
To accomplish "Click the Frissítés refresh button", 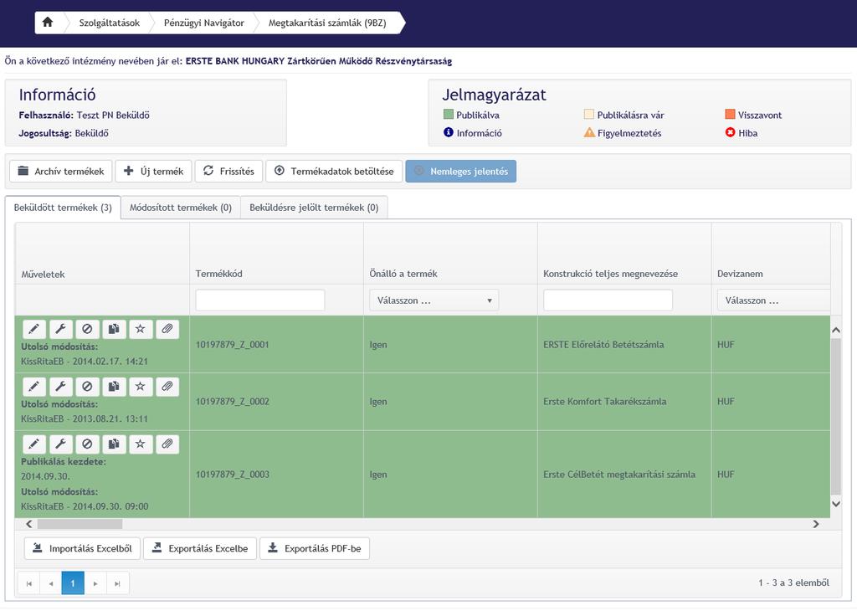I will click(229, 171).
